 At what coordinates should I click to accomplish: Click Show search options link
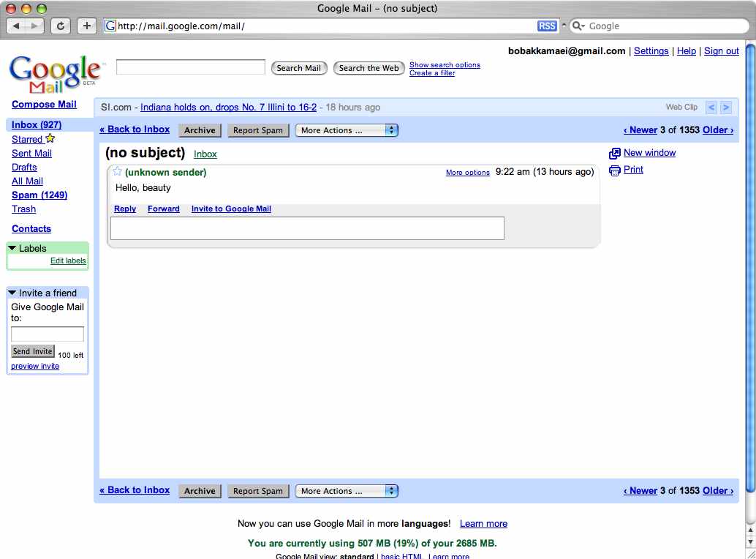(445, 64)
